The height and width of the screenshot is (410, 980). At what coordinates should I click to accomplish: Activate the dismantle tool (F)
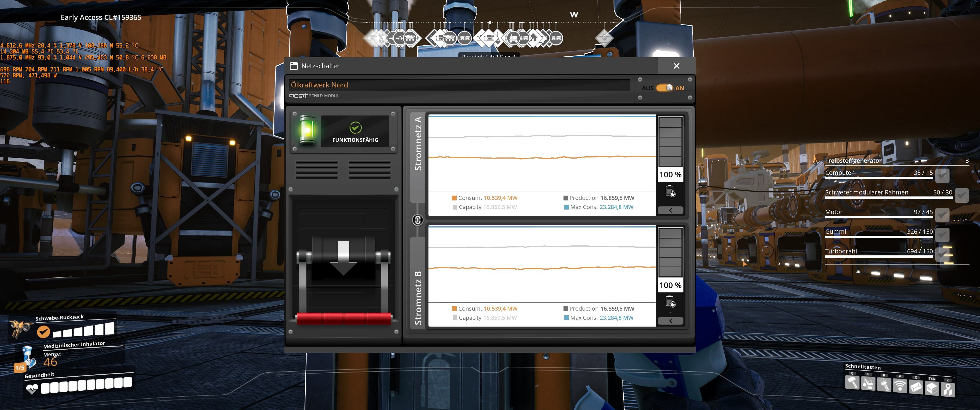point(868,383)
